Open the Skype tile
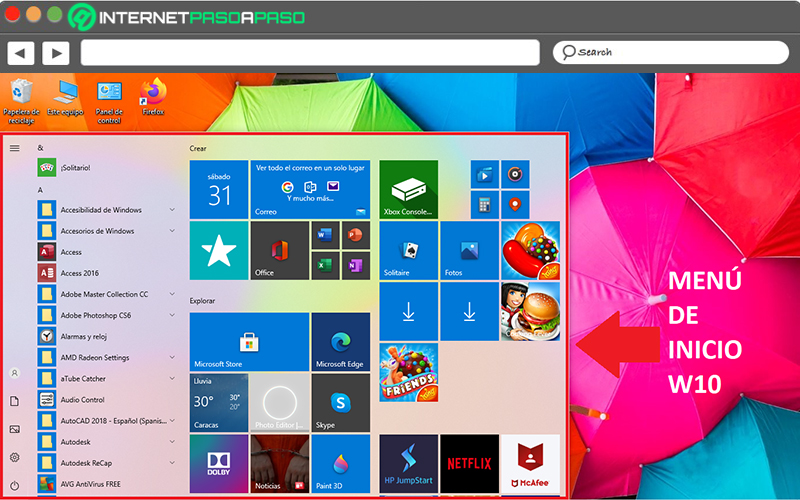This screenshot has width=800, height=500. click(x=341, y=403)
